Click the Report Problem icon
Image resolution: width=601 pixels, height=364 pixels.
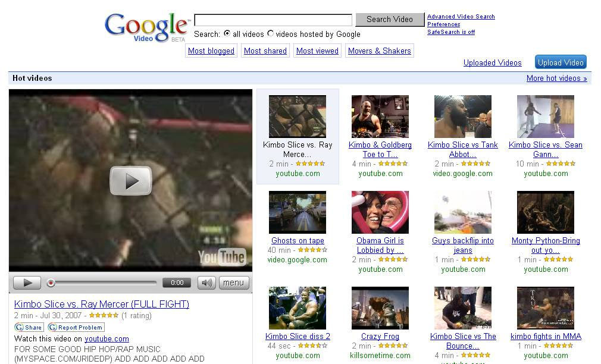coord(75,327)
